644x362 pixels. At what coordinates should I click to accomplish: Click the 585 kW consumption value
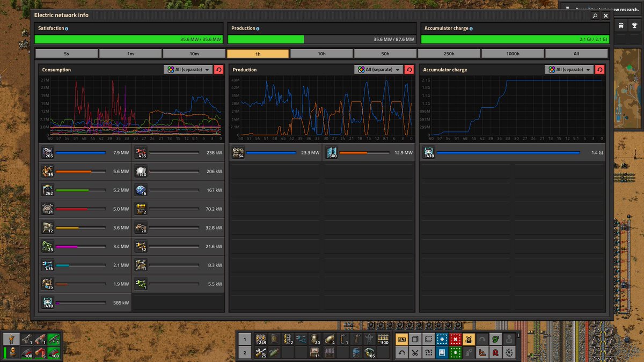point(121,303)
